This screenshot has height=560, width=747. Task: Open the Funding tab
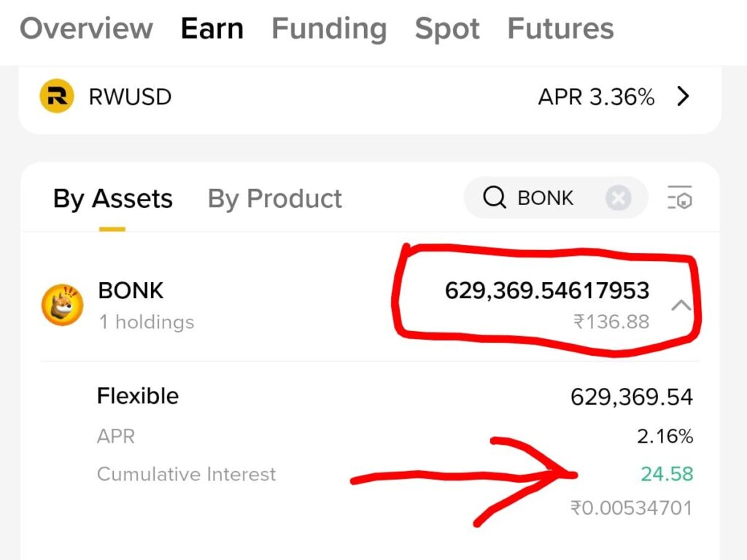(329, 28)
